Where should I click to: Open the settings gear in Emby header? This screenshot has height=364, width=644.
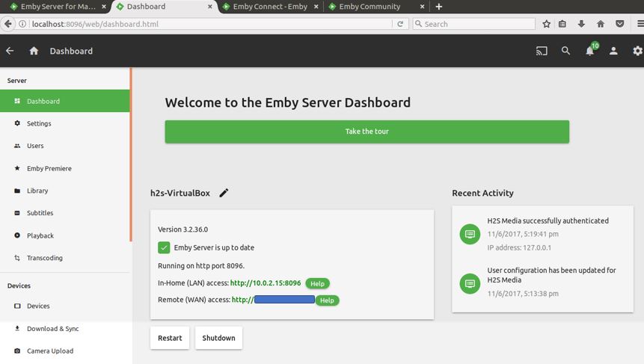[x=637, y=51]
